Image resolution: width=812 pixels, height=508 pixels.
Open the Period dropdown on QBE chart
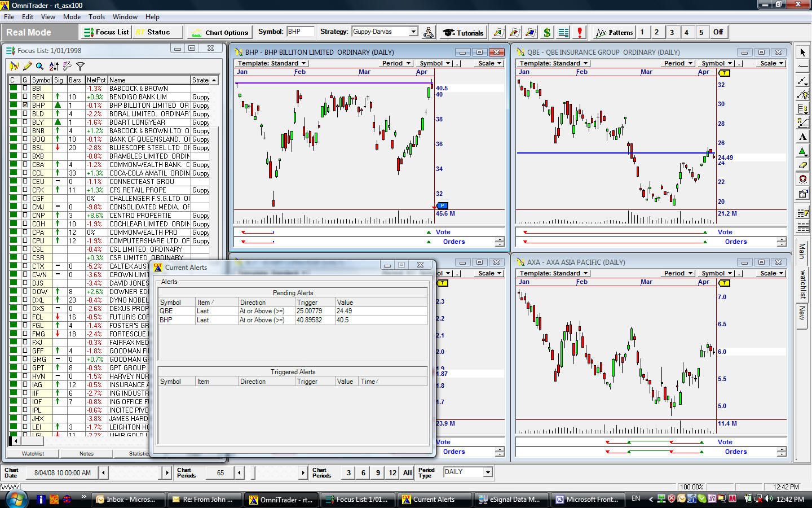677,63
